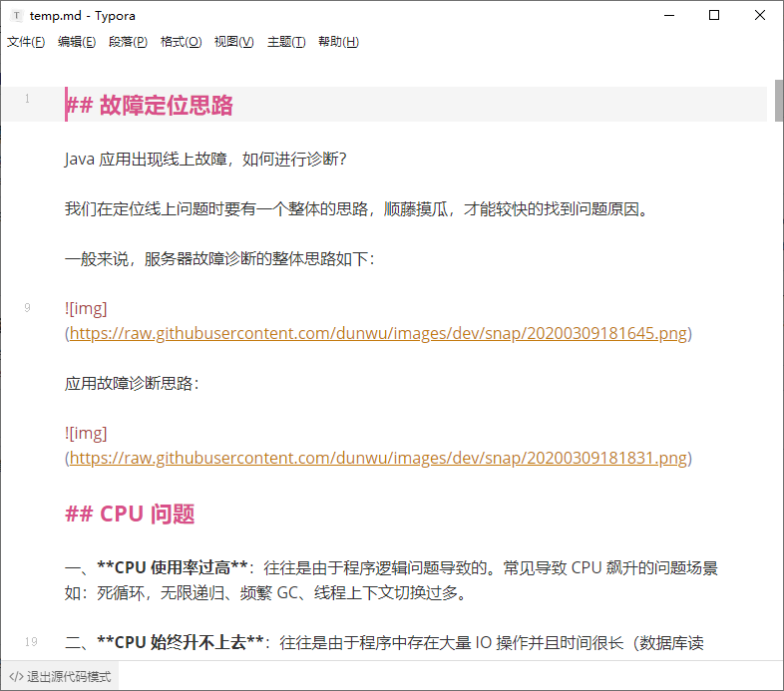This screenshot has height=691, width=784.
Task: Click 退出源代码模式 button in status bar
Action: pyautogui.click(x=60, y=676)
